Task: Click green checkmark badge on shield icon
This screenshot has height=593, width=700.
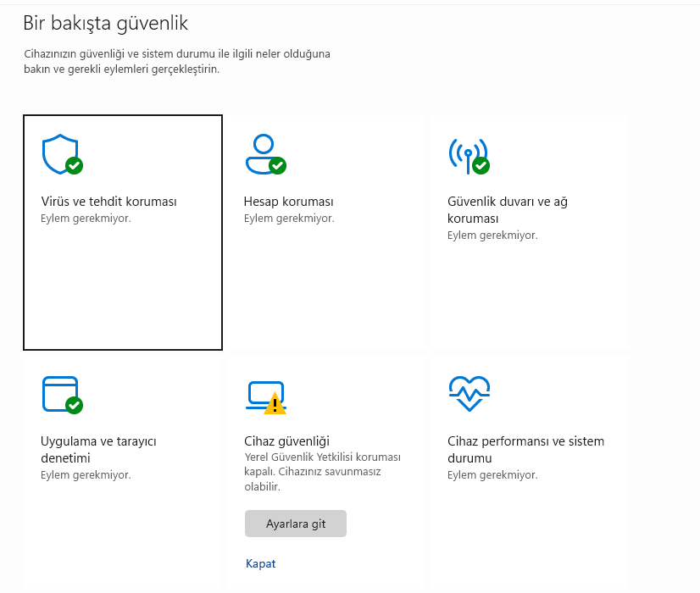Action: click(75, 165)
